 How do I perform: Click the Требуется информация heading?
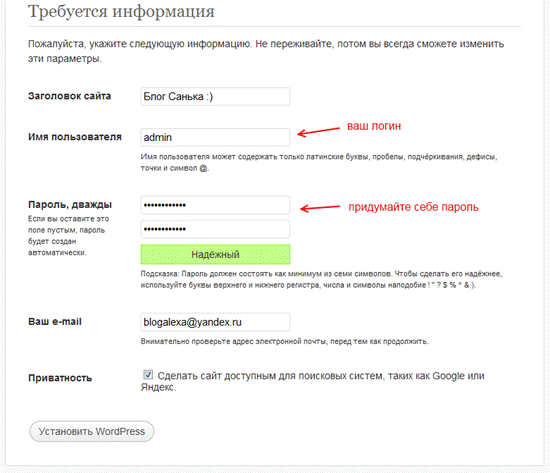121,11
